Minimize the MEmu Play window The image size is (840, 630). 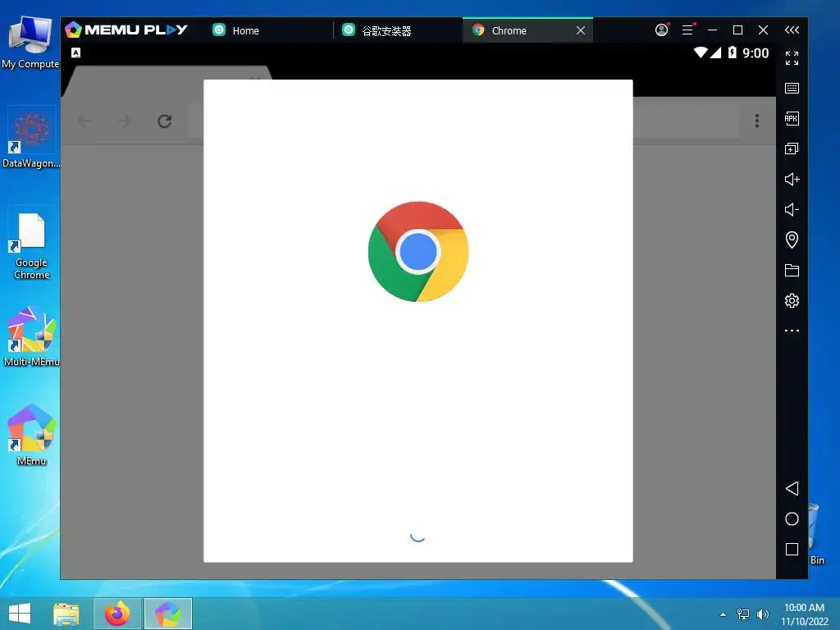(713, 30)
